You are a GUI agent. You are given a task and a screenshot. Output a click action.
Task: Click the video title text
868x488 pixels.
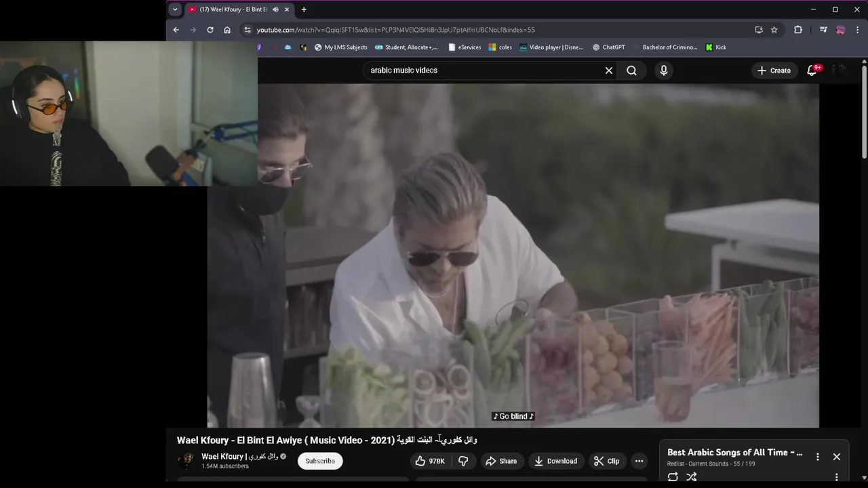coord(327,440)
